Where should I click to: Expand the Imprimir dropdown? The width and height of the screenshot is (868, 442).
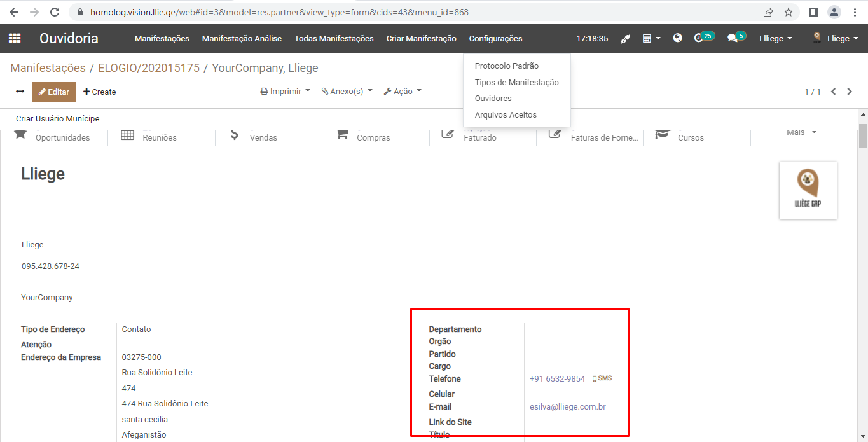[x=285, y=92]
